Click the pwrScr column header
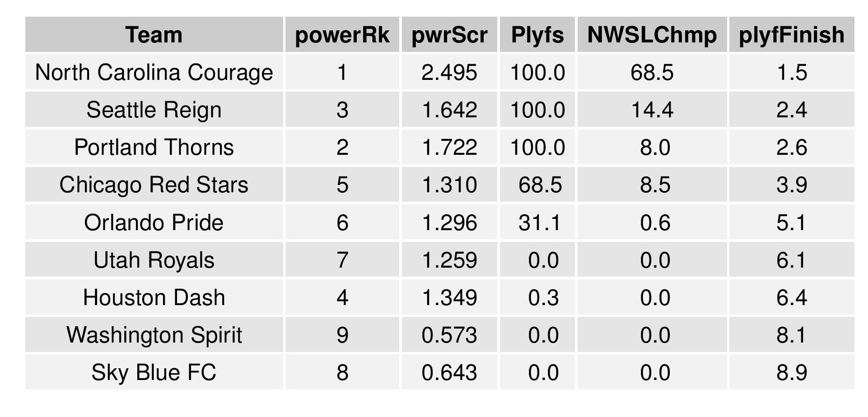868x417 pixels. coord(449,35)
